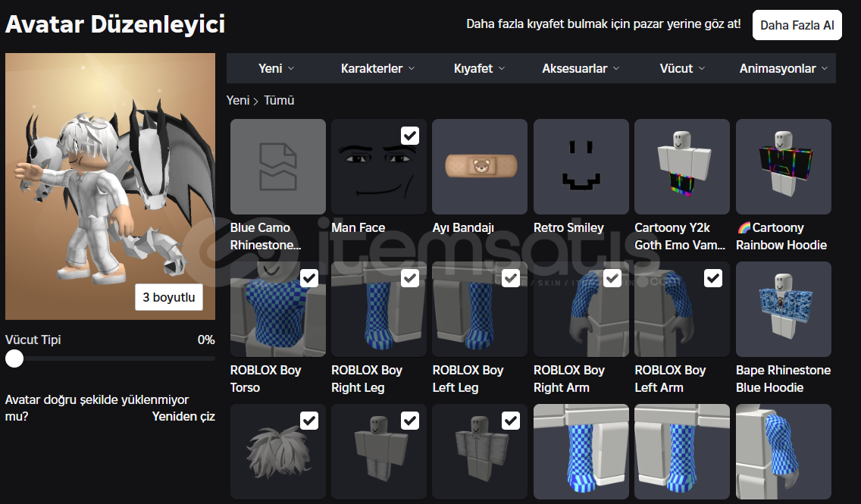Open the Blue Camo Rhinestone name link

click(x=266, y=236)
